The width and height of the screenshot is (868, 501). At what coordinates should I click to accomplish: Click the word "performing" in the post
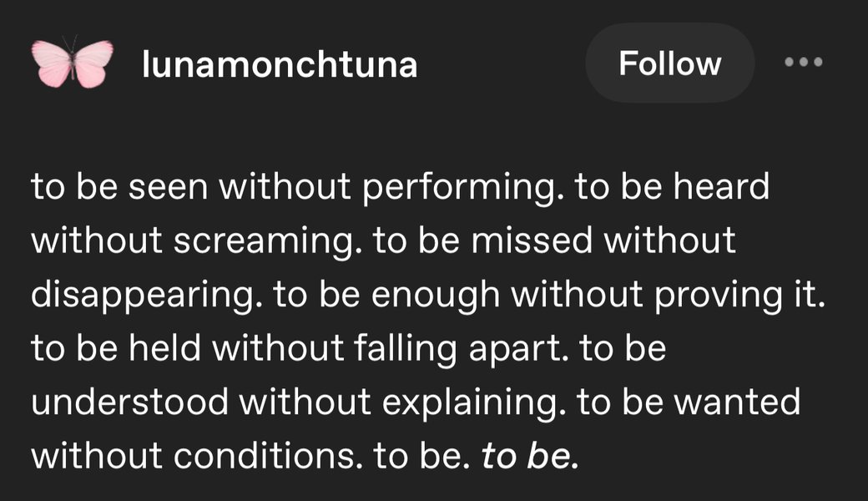pyautogui.click(x=459, y=188)
